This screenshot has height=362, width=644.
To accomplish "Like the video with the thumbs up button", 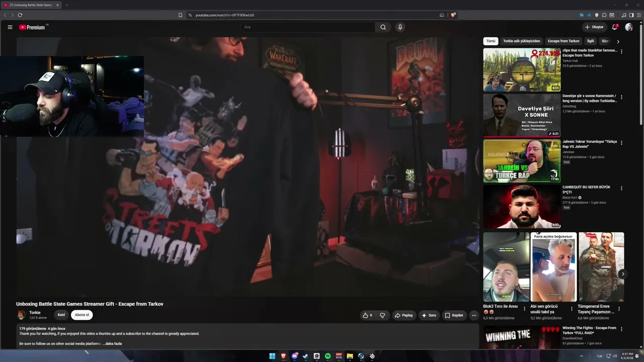I will pyautogui.click(x=367, y=315).
